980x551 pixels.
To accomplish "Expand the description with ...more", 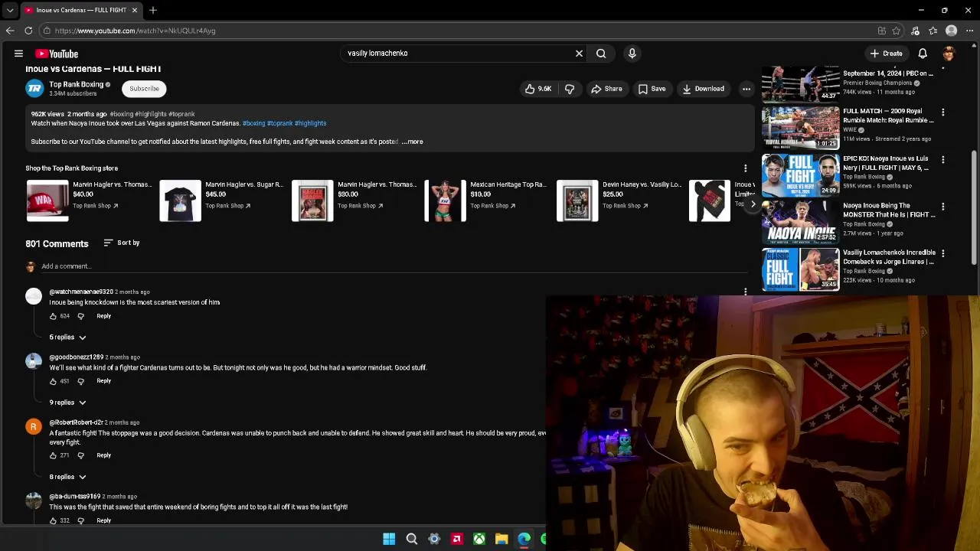I will point(413,142).
